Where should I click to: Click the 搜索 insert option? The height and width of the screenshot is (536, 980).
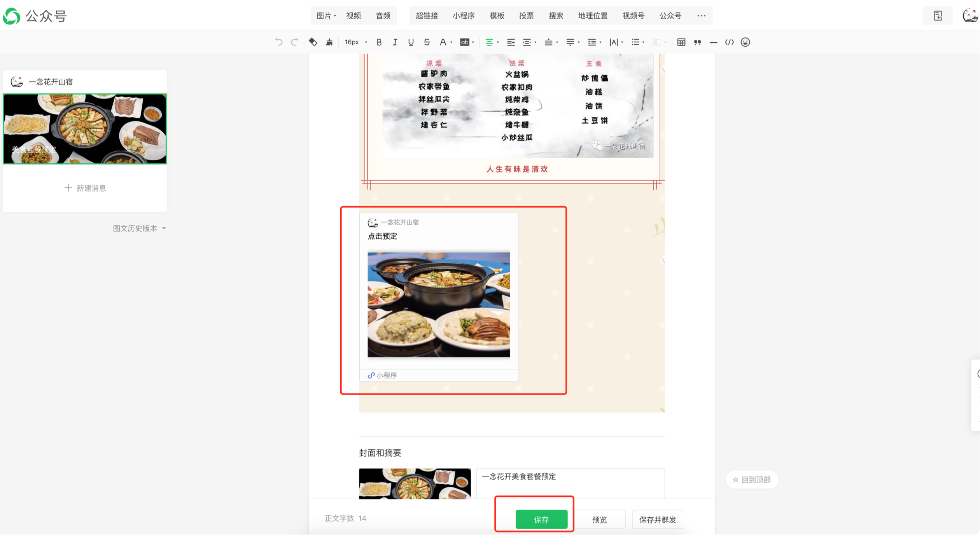tap(556, 16)
